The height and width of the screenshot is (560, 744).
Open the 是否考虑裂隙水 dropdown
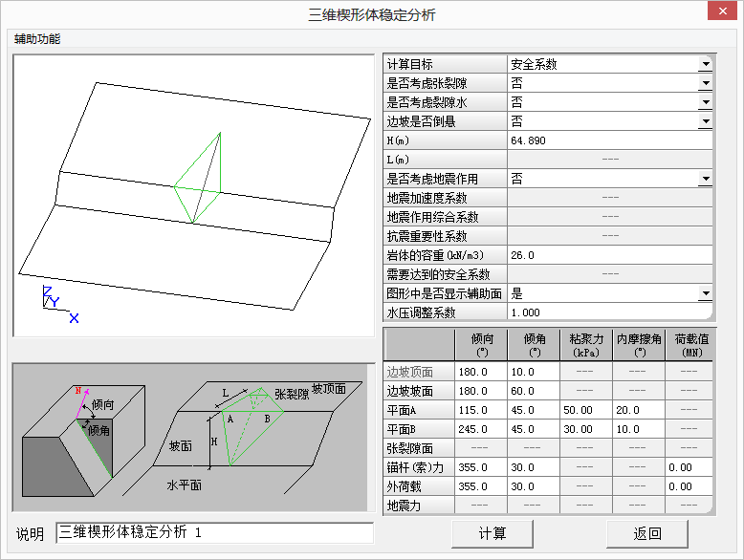pyautogui.click(x=705, y=102)
